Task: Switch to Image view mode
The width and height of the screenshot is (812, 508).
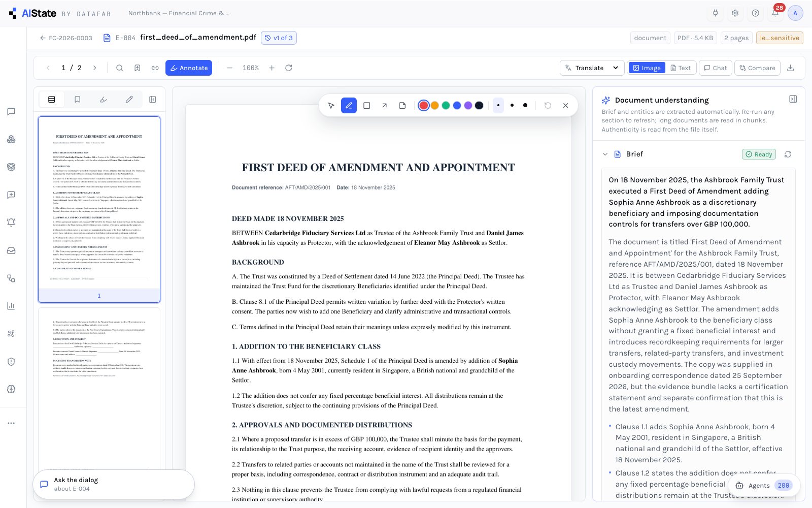Action: 647,68
